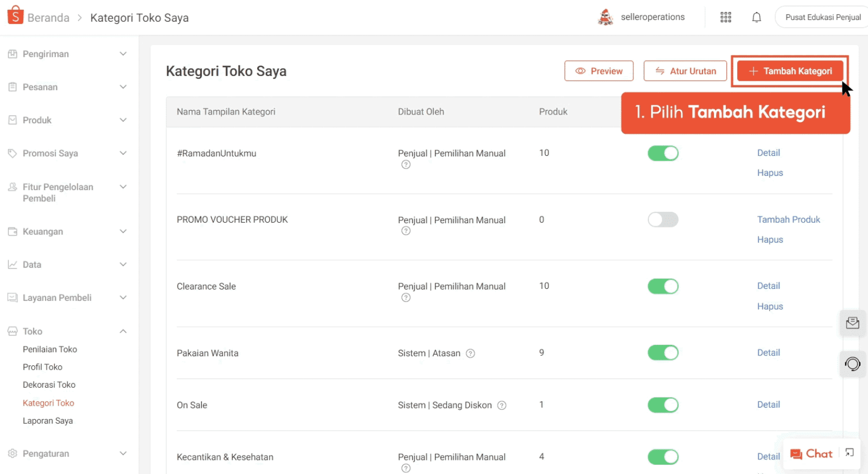This screenshot has width=868, height=474.
Task: Open Detail for On Sale
Action: tap(769, 405)
